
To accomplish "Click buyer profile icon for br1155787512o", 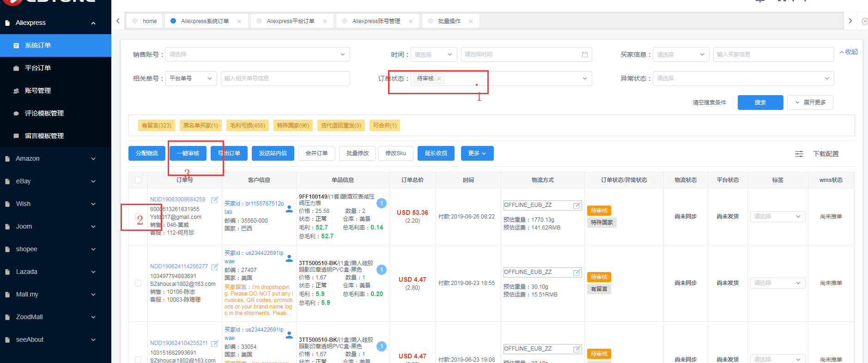I will click(289, 209).
